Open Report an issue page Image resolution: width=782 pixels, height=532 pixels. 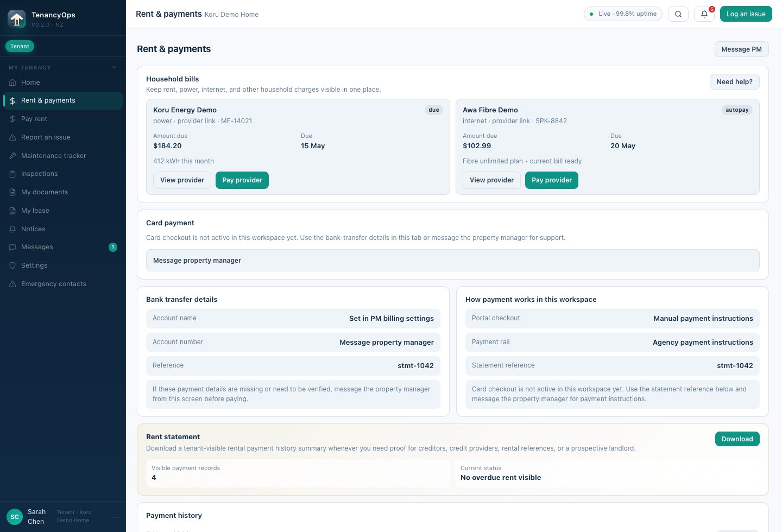[x=63, y=137]
